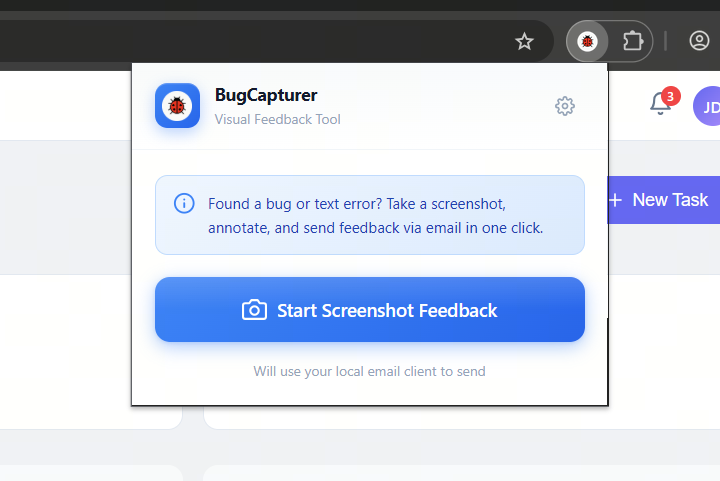Image resolution: width=720 pixels, height=481 pixels.
Task: Click the 'Visual Feedback Tool' subtitle
Action: pyautogui.click(x=277, y=119)
